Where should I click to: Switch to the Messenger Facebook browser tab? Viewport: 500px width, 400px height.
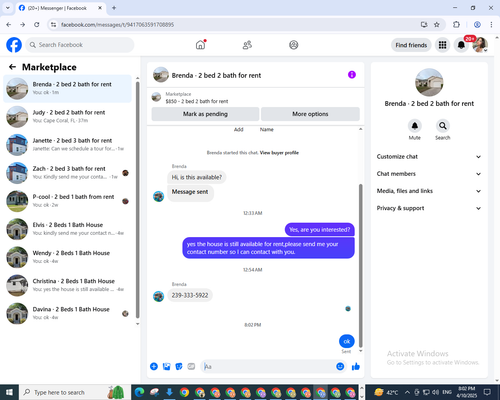pyautogui.click(x=61, y=8)
